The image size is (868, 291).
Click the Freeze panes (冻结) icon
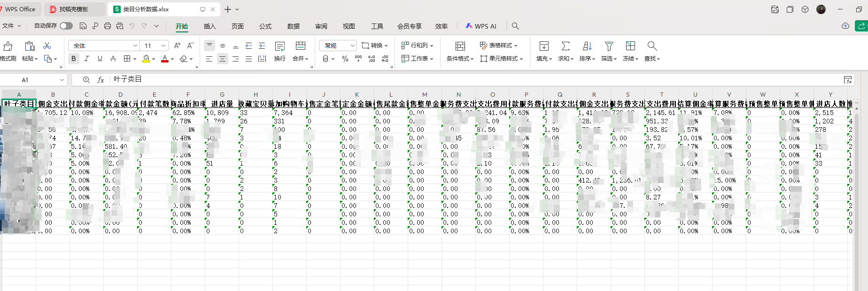click(630, 46)
